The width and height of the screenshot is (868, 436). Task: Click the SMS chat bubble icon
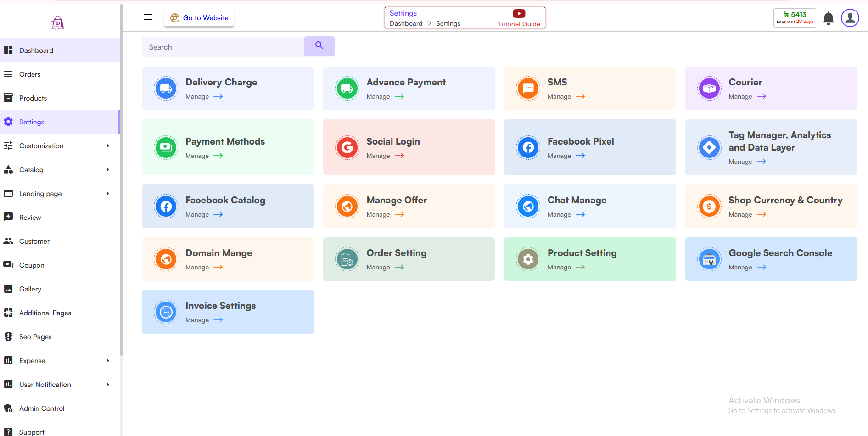click(528, 88)
